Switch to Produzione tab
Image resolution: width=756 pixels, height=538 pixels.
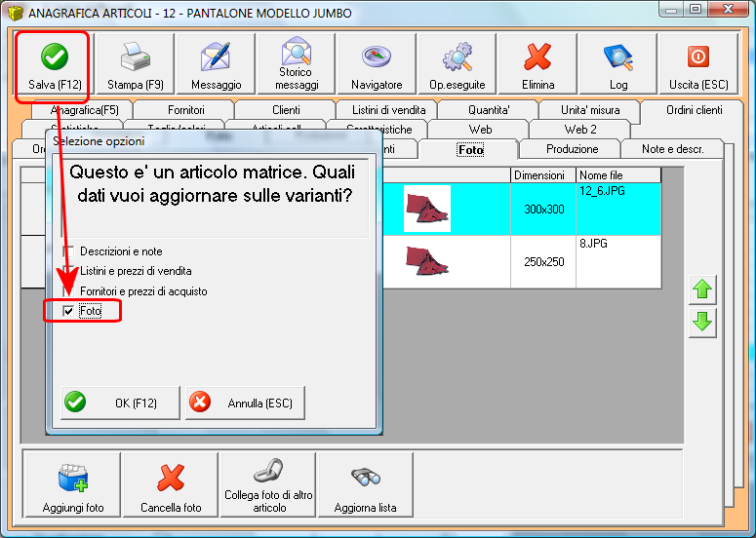click(x=572, y=149)
